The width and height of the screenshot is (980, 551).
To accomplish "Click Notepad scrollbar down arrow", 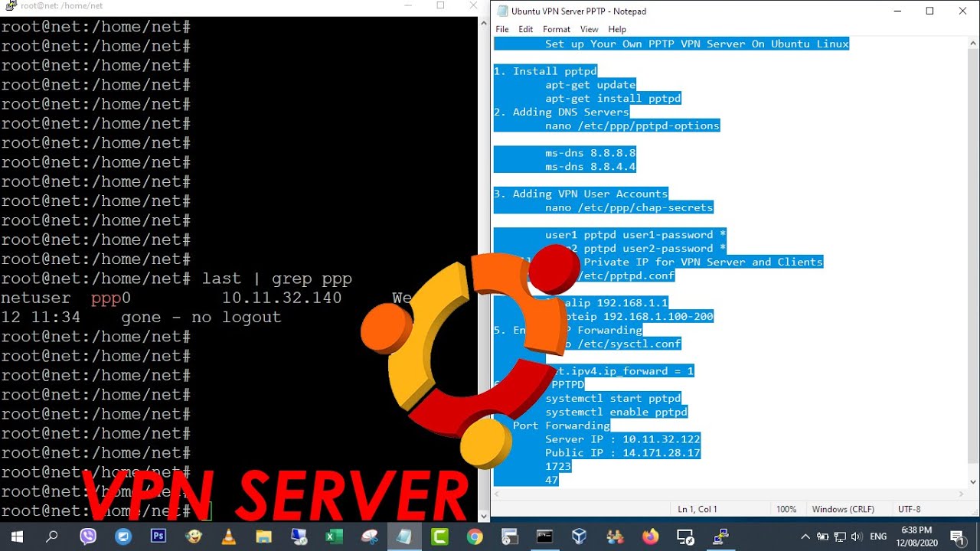I will (x=973, y=482).
